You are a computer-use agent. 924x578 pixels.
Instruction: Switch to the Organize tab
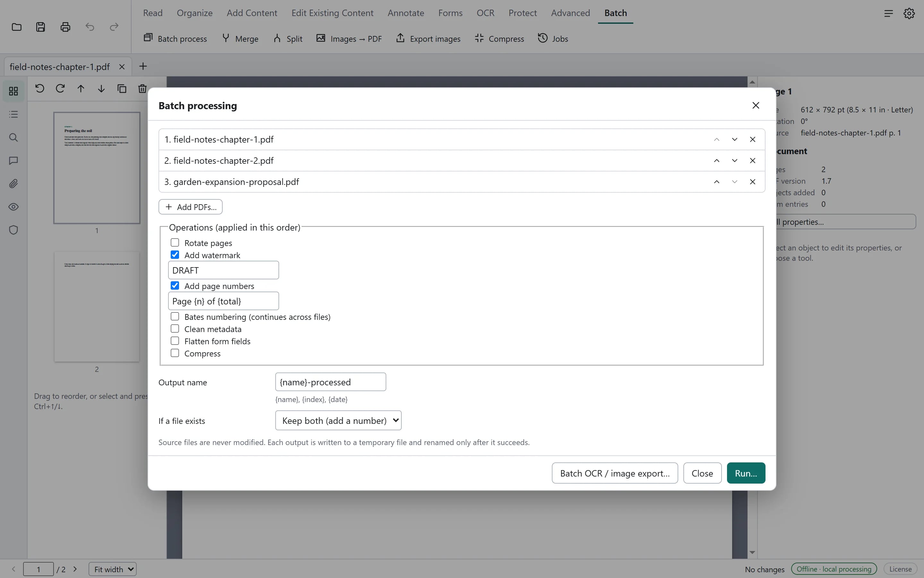click(x=195, y=13)
